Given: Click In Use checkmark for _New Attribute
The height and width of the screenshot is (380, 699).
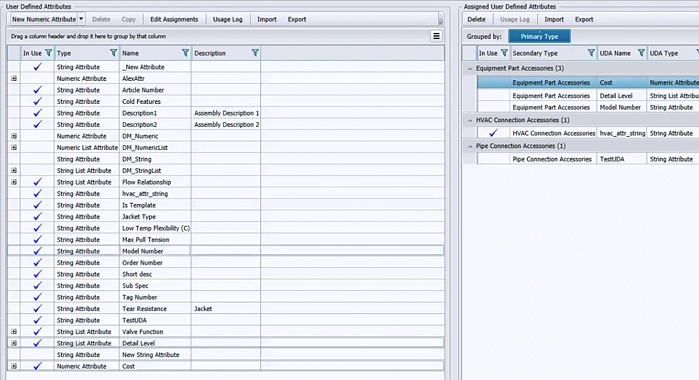Looking at the screenshot, I should click(37, 67).
